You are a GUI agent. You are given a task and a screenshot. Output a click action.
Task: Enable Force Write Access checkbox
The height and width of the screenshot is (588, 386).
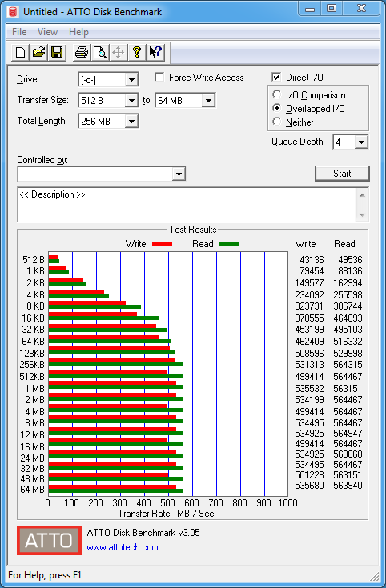(159, 78)
